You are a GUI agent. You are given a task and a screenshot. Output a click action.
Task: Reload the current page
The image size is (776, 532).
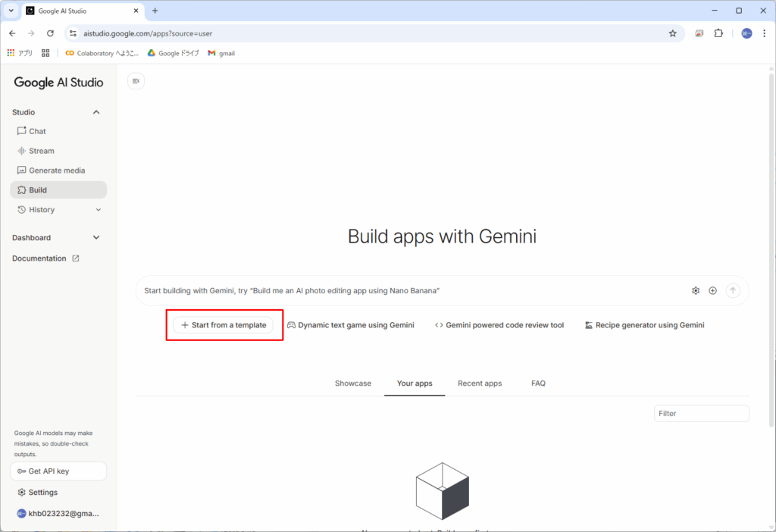point(50,33)
